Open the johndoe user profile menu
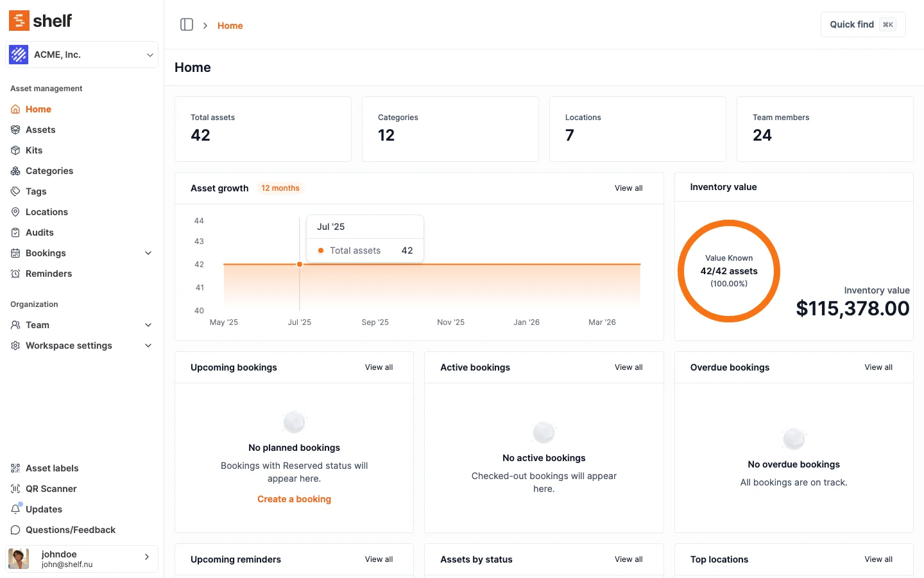The image size is (924, 578). coord(81,559)
